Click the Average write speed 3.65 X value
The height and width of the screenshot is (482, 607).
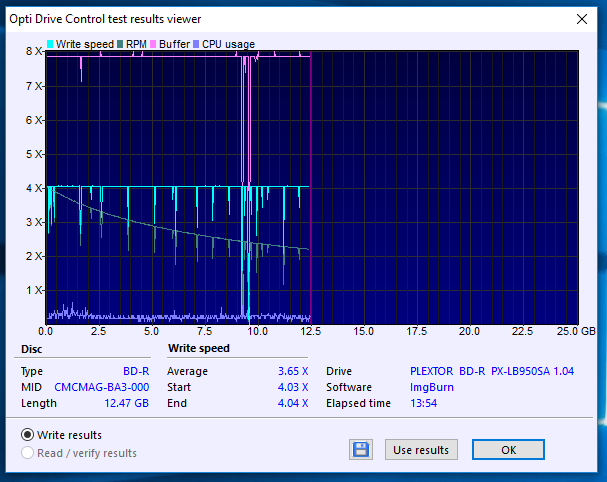click(293, 370)
